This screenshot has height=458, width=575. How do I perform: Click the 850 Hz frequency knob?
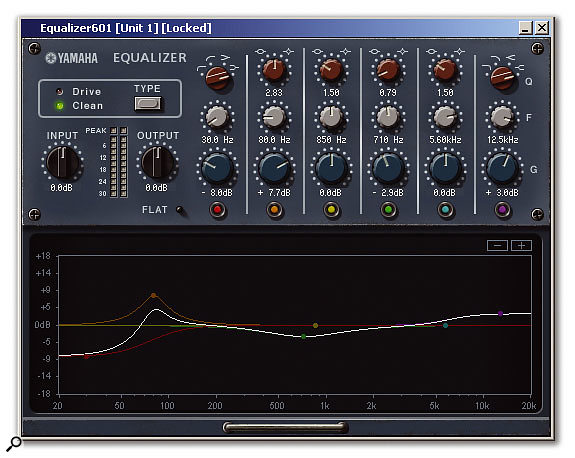332,117
